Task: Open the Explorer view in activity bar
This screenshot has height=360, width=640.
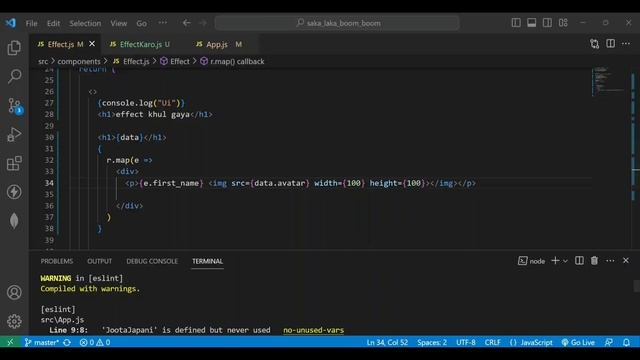Action: click(14, 48)
